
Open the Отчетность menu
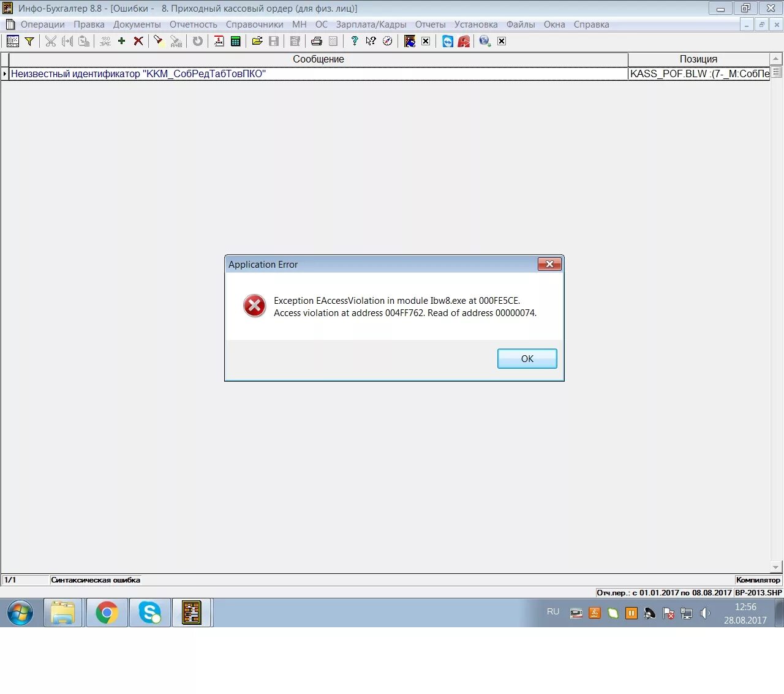pyautogui.click(x=194, y=25)
